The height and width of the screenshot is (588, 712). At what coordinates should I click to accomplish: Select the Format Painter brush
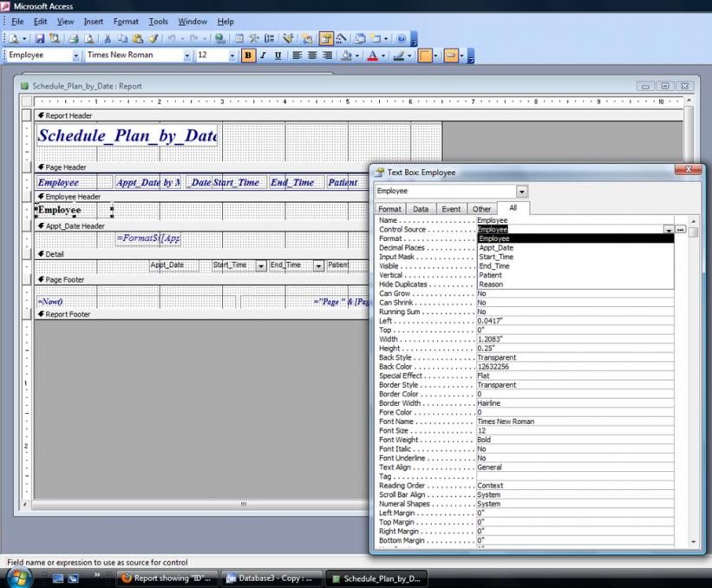[x=154, y=39]
